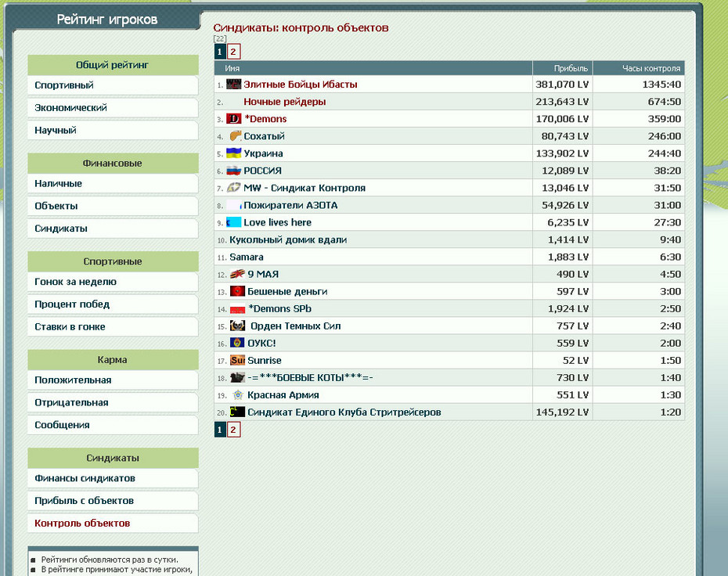Click the Пожиратели АЗОТА emblem
728x576 pixels.
(233, 205)
